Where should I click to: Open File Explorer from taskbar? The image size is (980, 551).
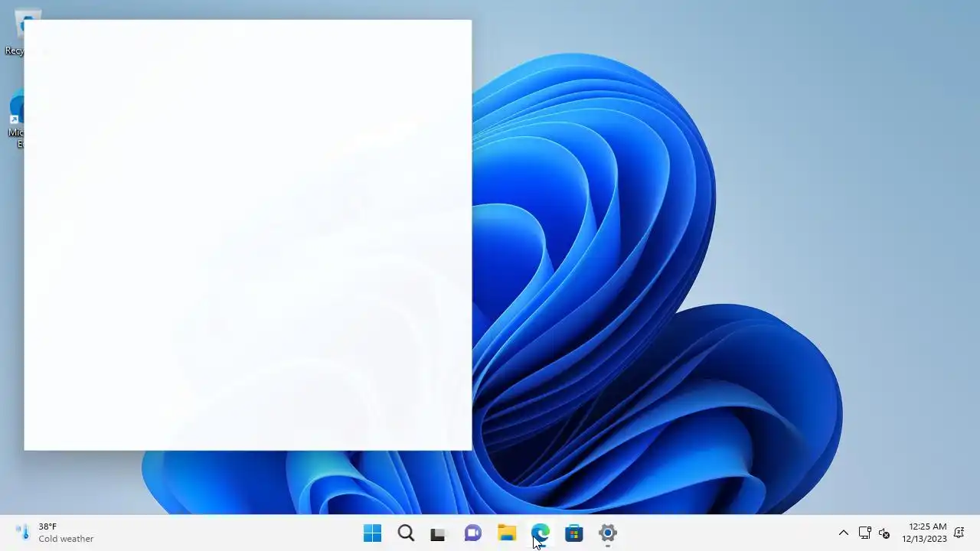[x=507, y=533]
